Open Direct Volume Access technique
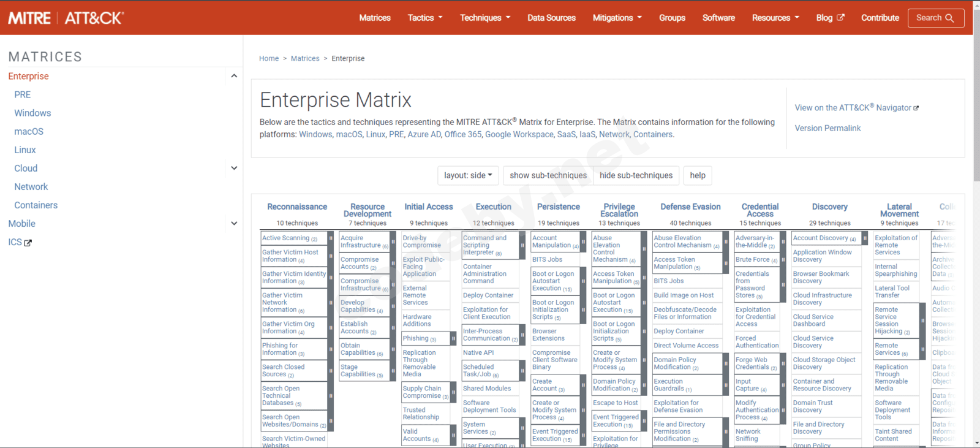 [x=686, y=346]
